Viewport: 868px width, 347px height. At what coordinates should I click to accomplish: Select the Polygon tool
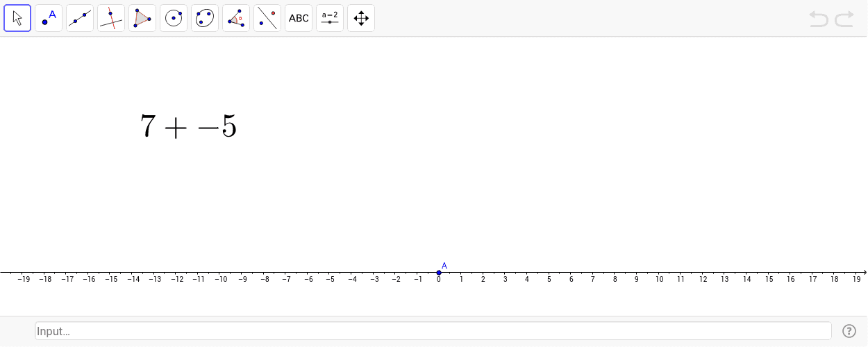142,18
